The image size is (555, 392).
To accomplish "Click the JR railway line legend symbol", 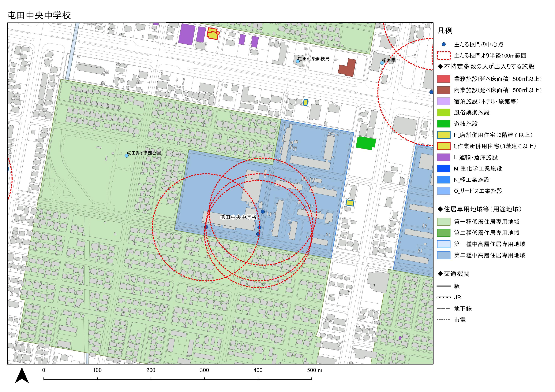I will click(444, 297).
